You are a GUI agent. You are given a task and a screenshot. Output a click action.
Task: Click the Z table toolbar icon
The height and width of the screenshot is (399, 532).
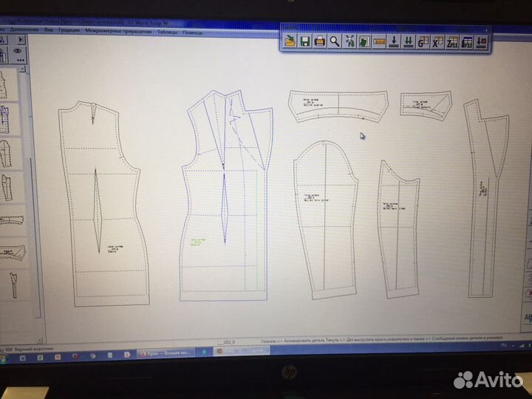click(451, 41)
